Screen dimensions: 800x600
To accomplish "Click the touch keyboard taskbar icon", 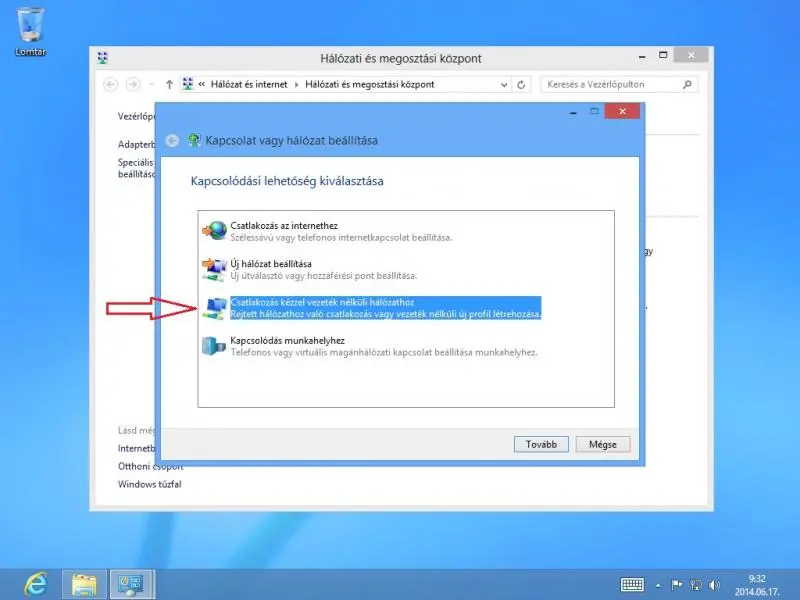I will click(x=632, y=584).
